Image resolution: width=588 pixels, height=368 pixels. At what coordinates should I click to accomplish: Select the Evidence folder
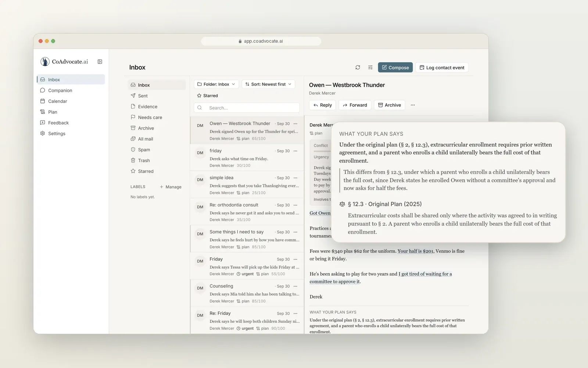tap(157, 107)
